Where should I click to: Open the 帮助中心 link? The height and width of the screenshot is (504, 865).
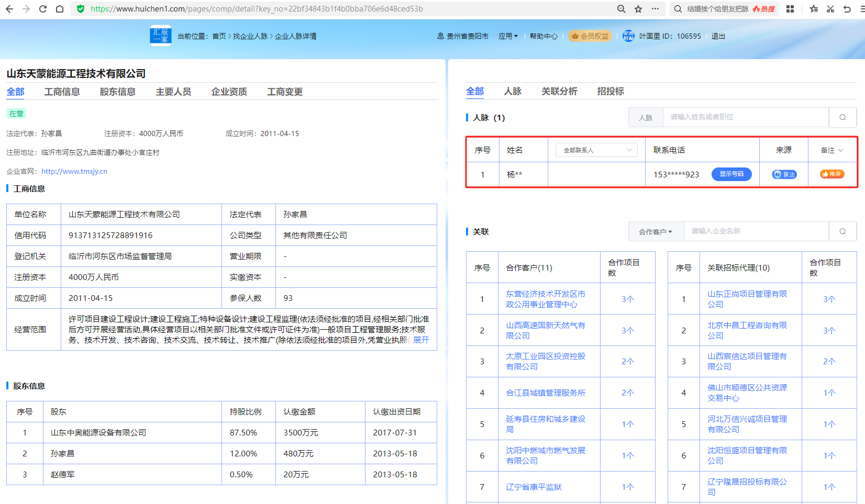pyautogui.click(x=544, y=36)
